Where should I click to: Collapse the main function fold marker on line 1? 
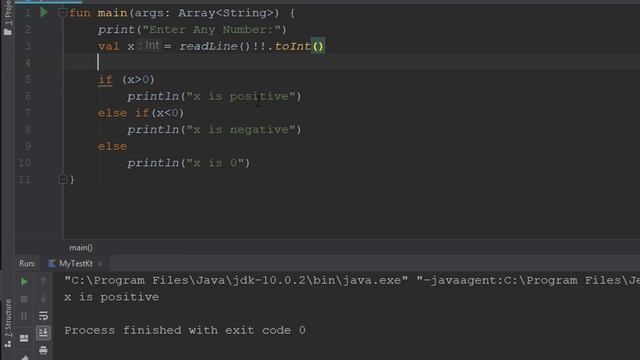pyautogui.click(x=62, y=13)
